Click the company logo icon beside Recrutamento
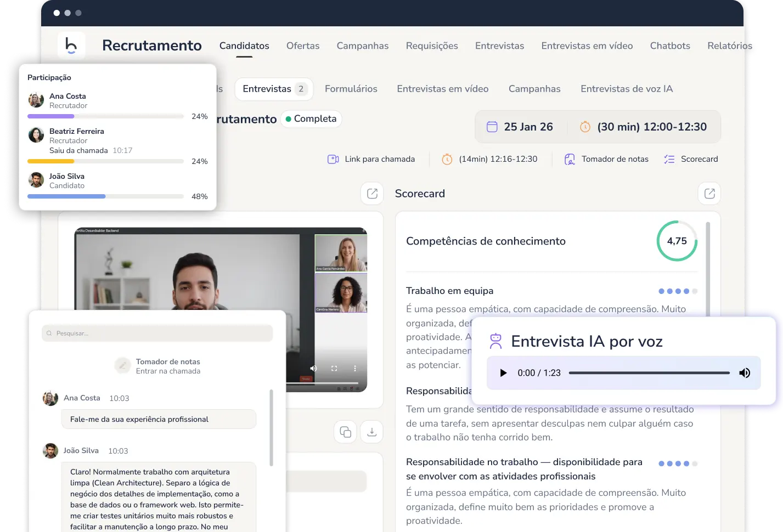Viewport: 783px width, 532px height. pos(71,45)
